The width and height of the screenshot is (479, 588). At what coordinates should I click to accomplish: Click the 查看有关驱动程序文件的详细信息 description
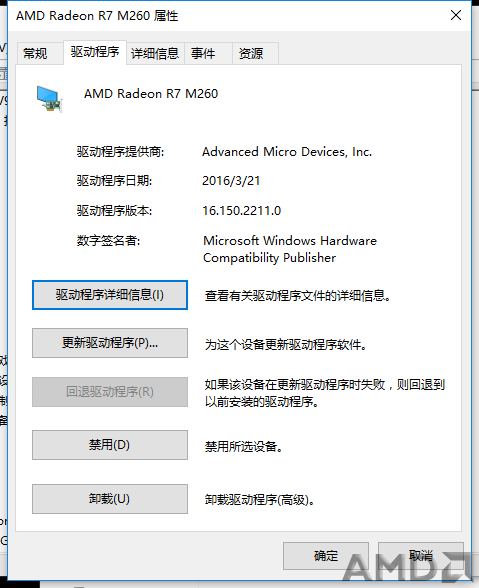point(298,296)
